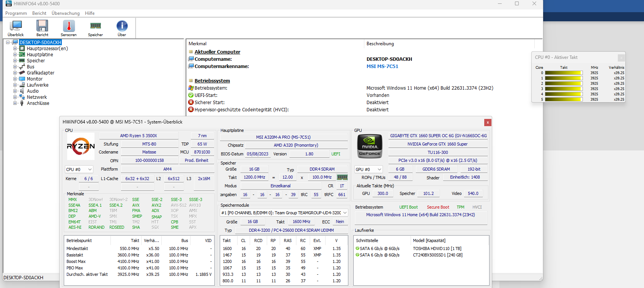644x288 pixels.
Task: Open the Bericht menu in menu bar
Action: tap(39, 13)
